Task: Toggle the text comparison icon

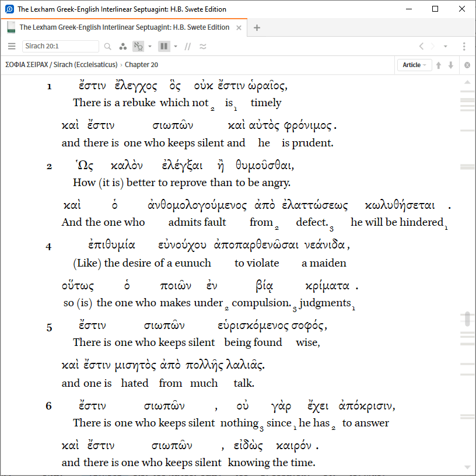Action: [203, 47]
